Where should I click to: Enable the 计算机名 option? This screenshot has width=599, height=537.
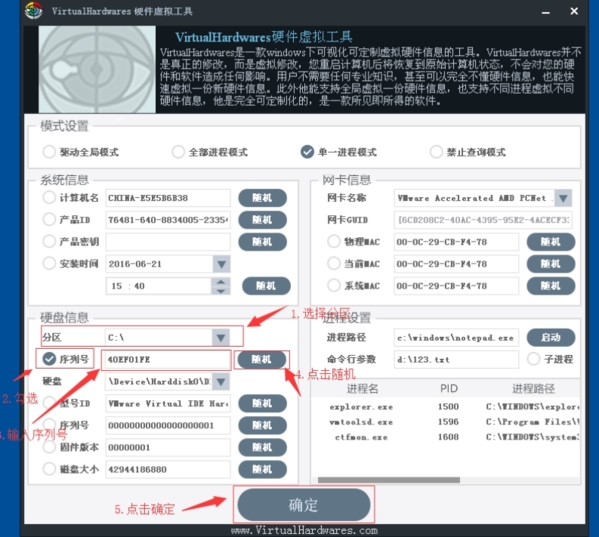pyautogui.click(x=49, y=197)
